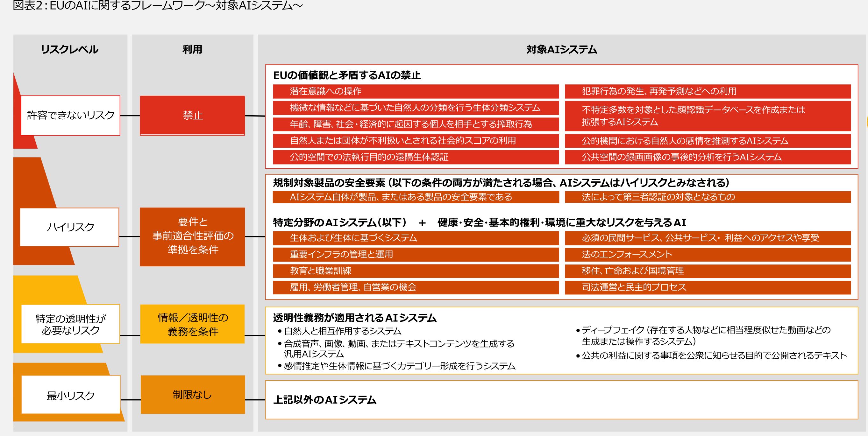This screenshot has height=436, width=868.
Task: Click the 透明性義務が適用されるAIシステム heading
Action: [355, 318]
